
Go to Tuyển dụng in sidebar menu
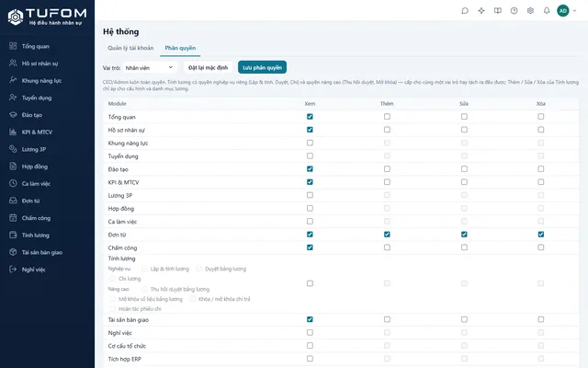point(37,98)
